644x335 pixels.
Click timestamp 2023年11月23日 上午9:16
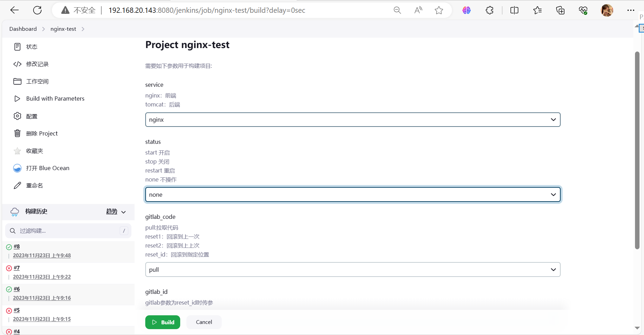[x=42, y=298]
